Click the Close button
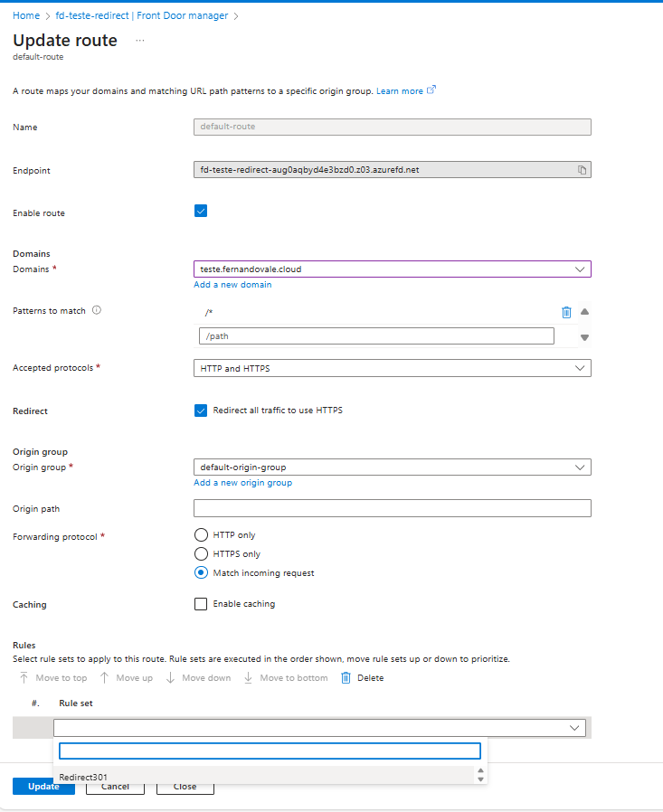Viewport: 663px width, 812px height. (185, 787)
